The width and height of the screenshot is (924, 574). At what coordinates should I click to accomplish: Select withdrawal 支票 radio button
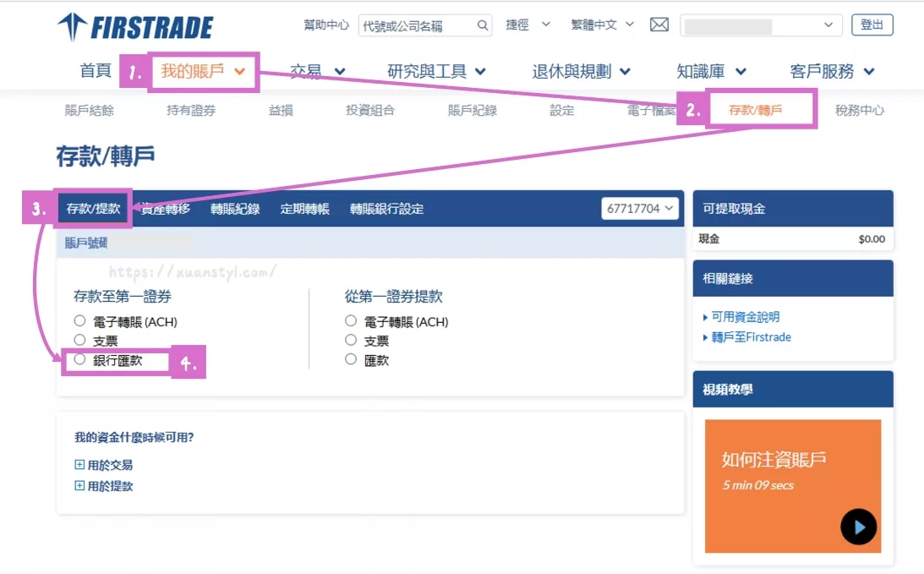pos(351,340)
